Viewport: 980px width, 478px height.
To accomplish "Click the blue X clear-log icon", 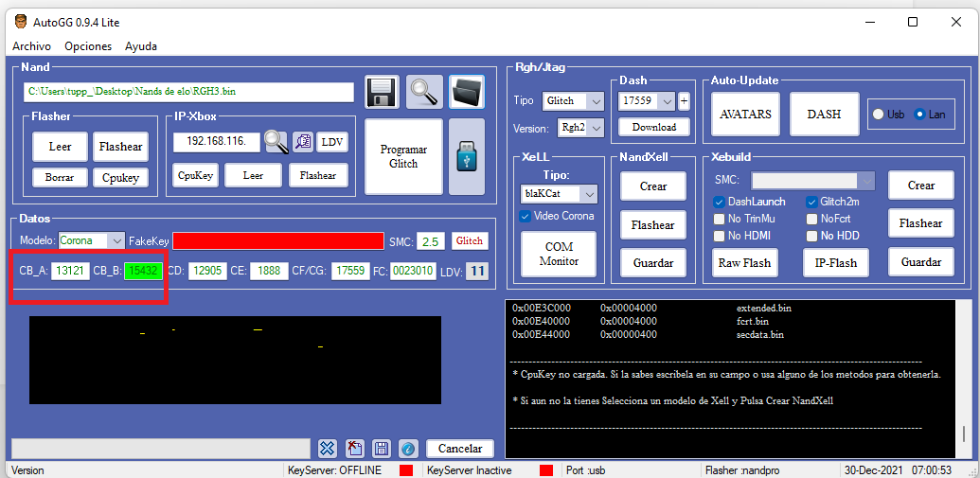I will pos(329,448).
